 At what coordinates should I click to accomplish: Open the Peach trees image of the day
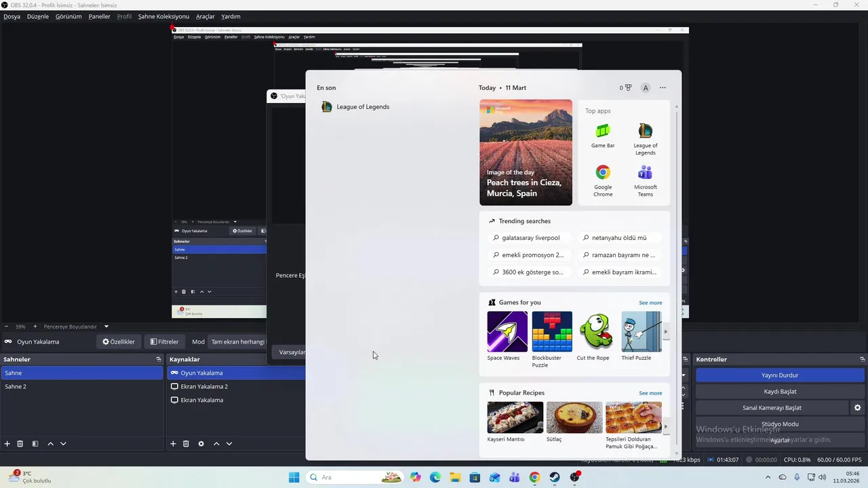526,152
